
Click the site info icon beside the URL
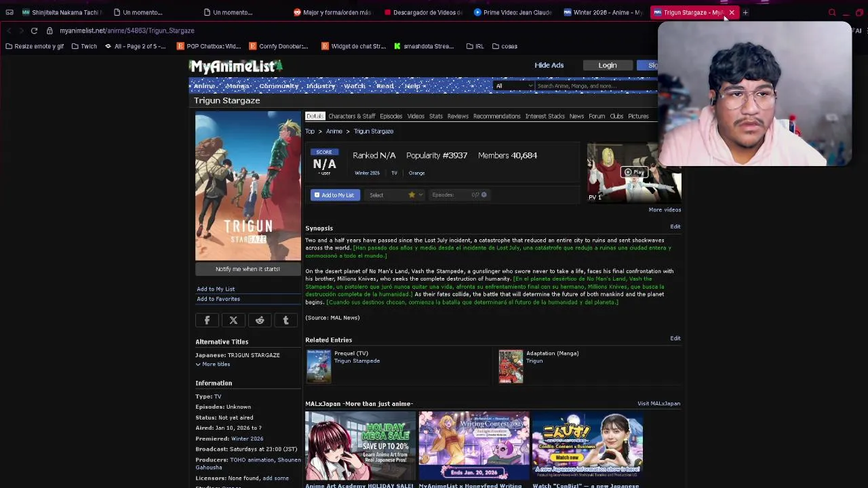[50, 30]
